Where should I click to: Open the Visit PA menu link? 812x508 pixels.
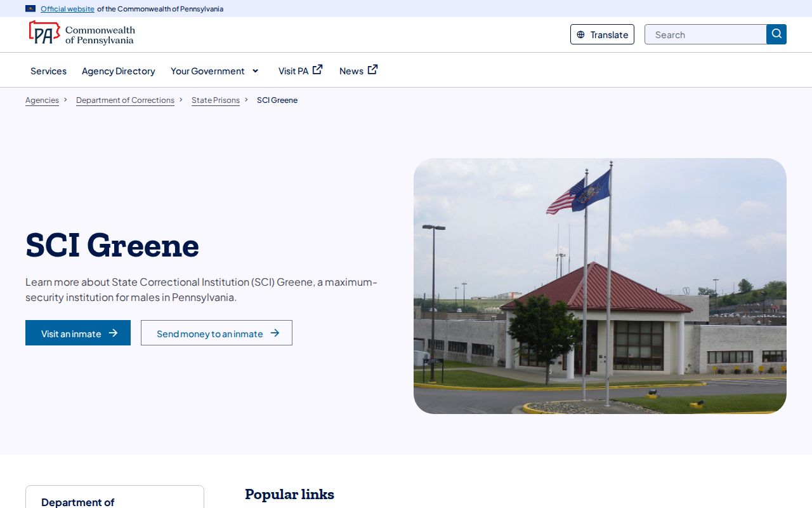301,70
